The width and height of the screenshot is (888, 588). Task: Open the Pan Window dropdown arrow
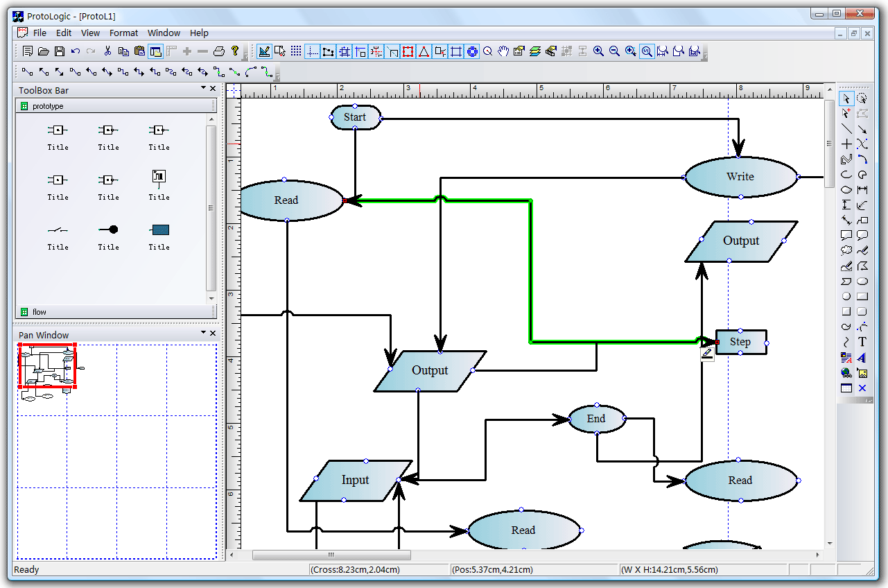point(203,333)
